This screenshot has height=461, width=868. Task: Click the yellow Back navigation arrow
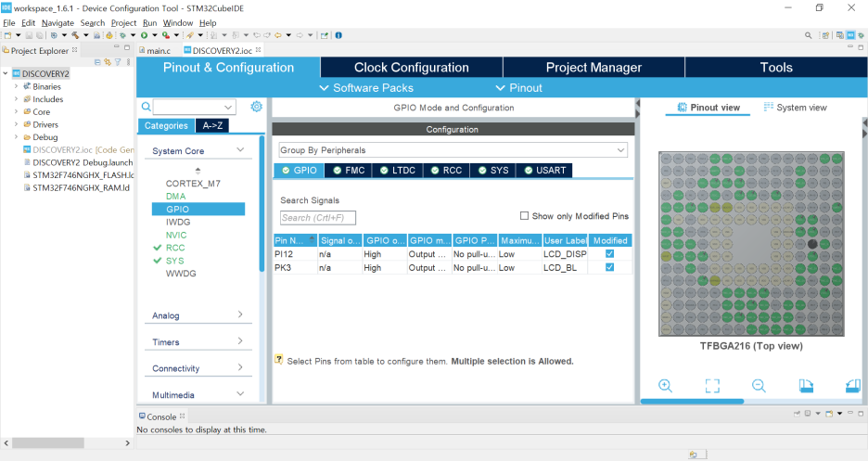point(278,35)
